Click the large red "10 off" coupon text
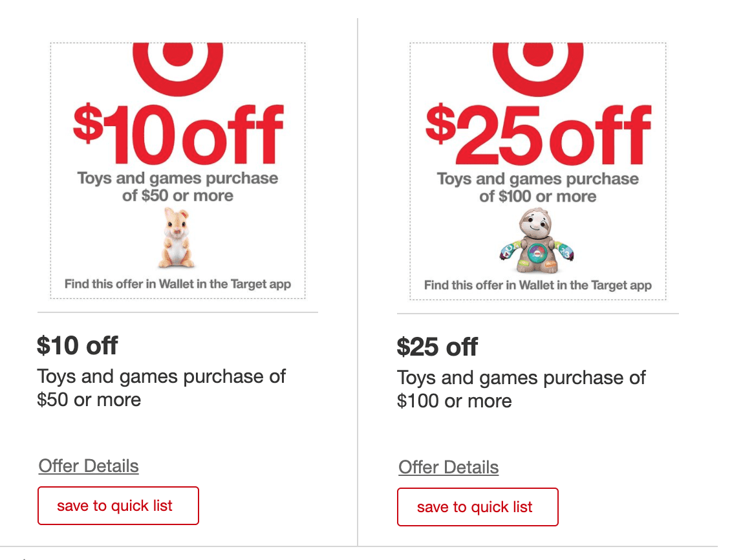Screen dimensions: 732x560 click(194, 136)
